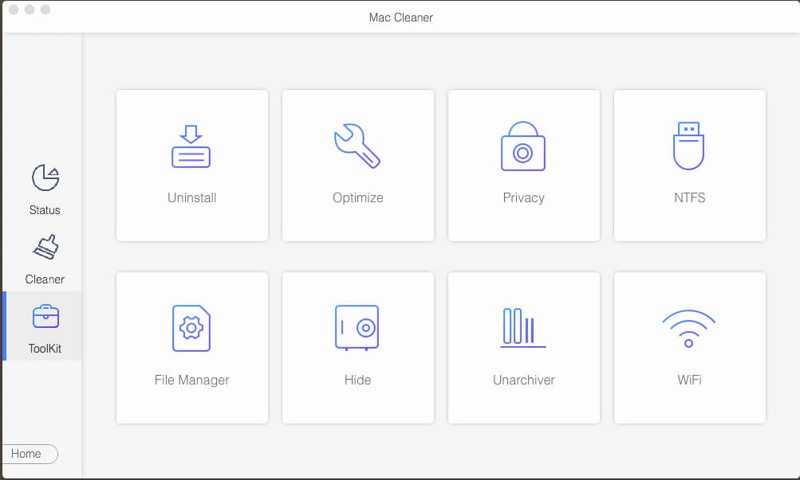
Task: Go back with the Home button
Action: tap(29, 453)
